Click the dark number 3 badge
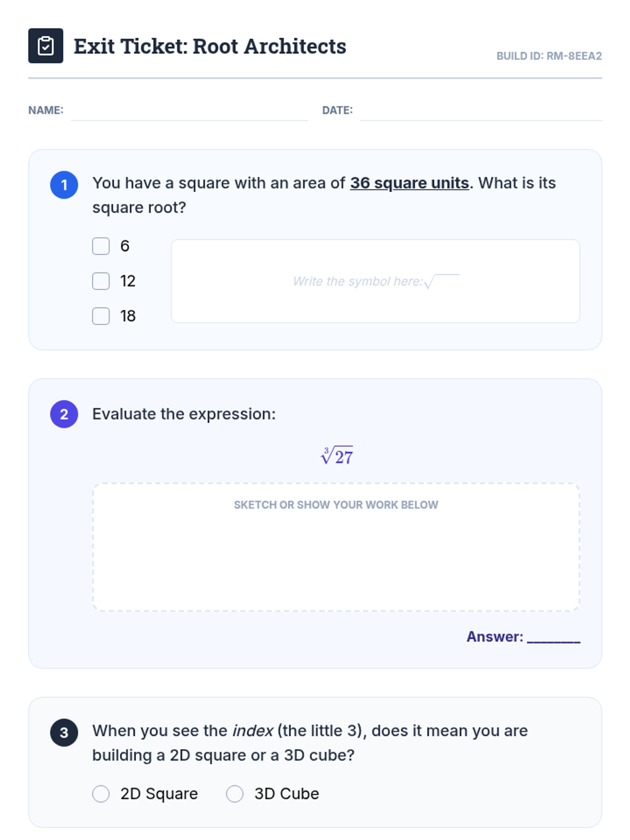The width and height of the screenshot is (630, 840). pyautogui.click(x=64, y=732)
